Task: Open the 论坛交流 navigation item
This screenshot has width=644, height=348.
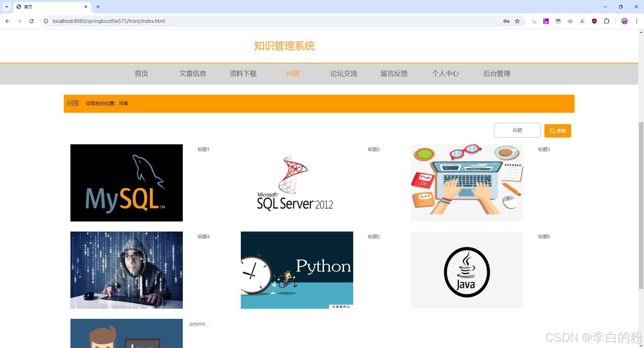Action: pyautogui.click(x=343, y=73)
